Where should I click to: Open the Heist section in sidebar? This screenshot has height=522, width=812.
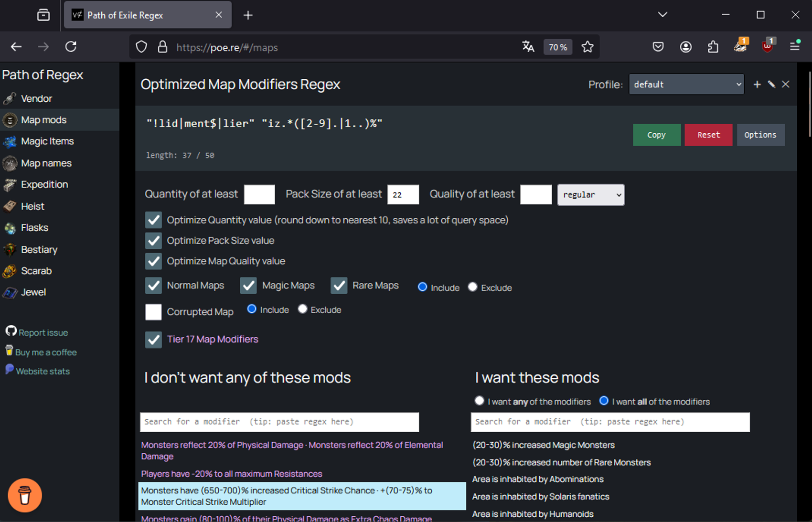[32, 206]
